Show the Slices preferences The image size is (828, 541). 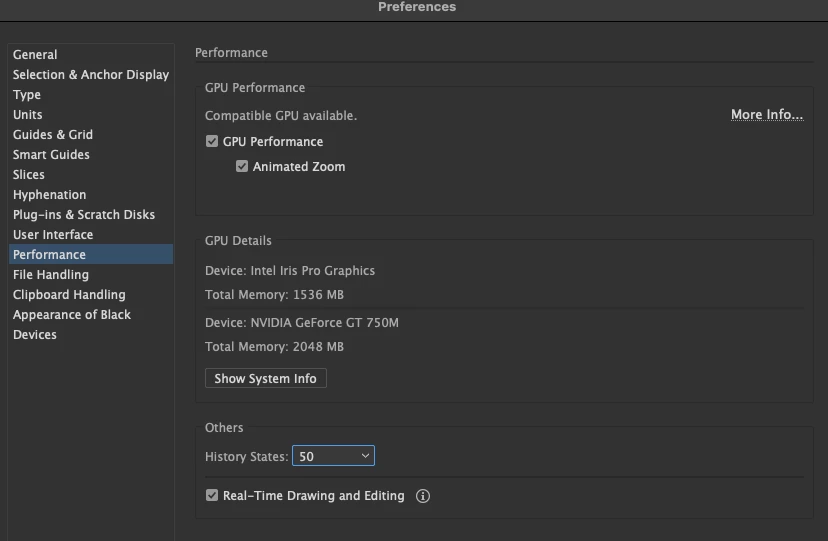pos(29,175)
